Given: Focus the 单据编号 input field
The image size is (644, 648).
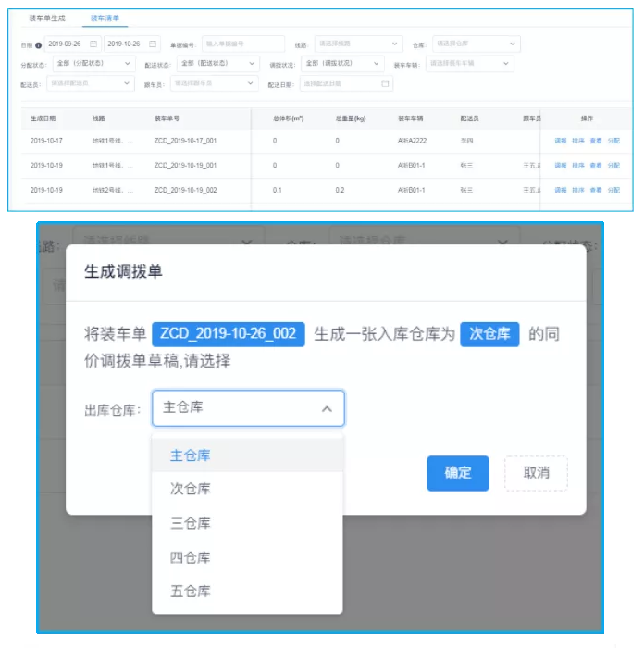Looking at the screenshot, I should pos(243,44).
